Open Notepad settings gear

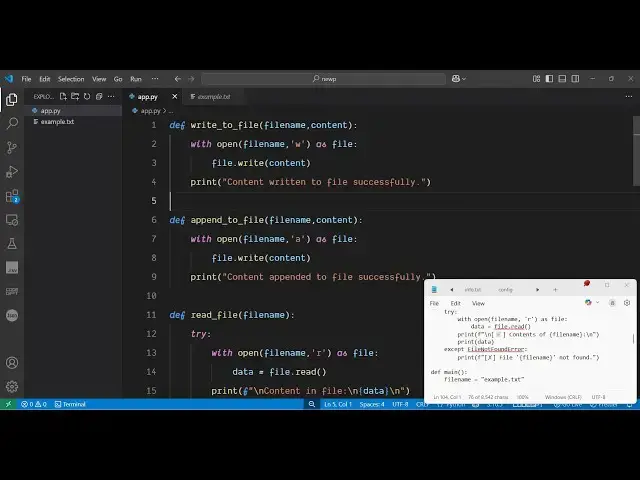click(627, 302)
